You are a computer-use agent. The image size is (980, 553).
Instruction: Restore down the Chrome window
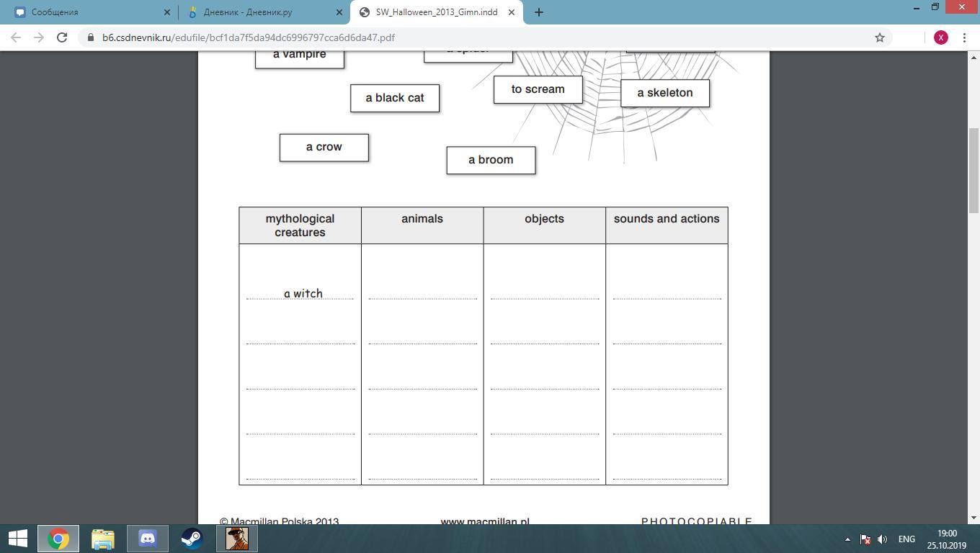(935, 7)
